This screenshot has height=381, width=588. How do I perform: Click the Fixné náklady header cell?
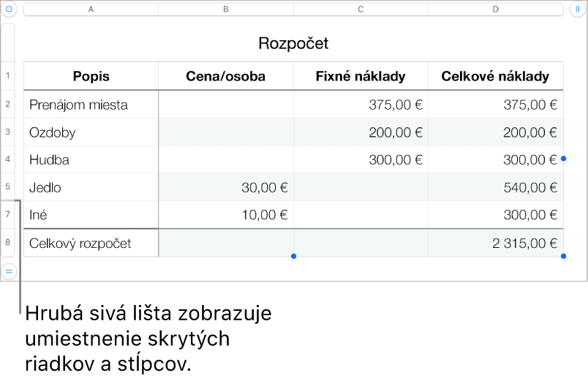(x=361, y=76)
